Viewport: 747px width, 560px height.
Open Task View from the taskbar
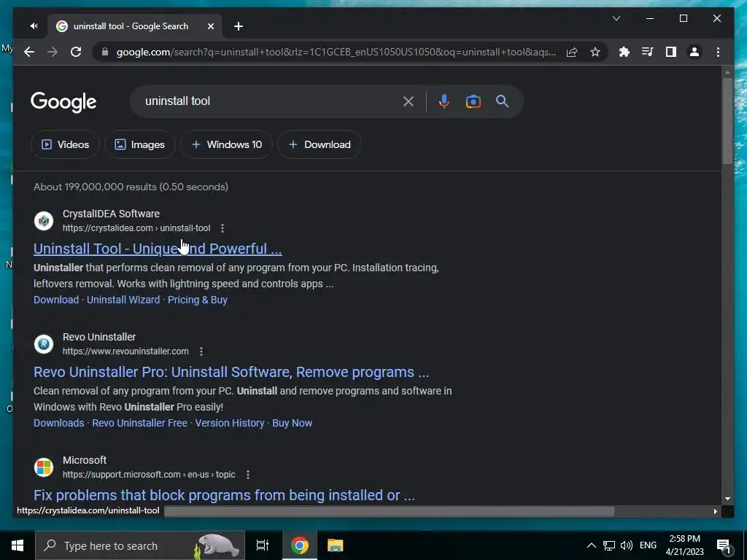(x=263, y=545)
